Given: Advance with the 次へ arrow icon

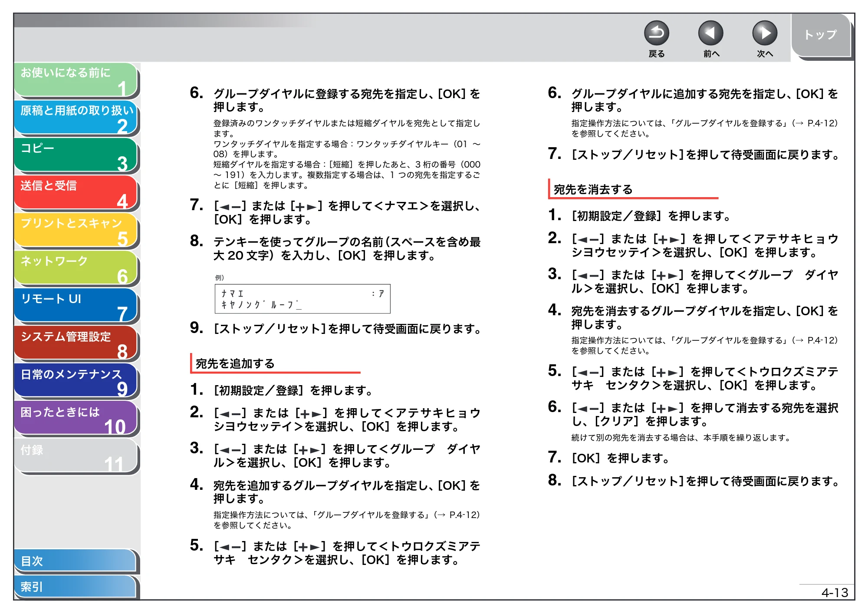Looking at the screenshot, I should coord(764,33).
